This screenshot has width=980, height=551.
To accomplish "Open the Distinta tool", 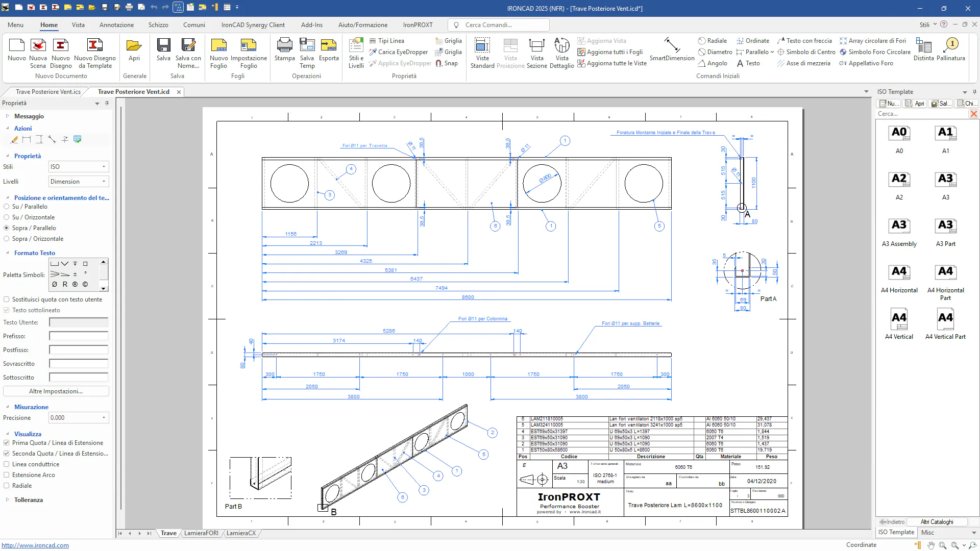I will (x=924, y=50).
